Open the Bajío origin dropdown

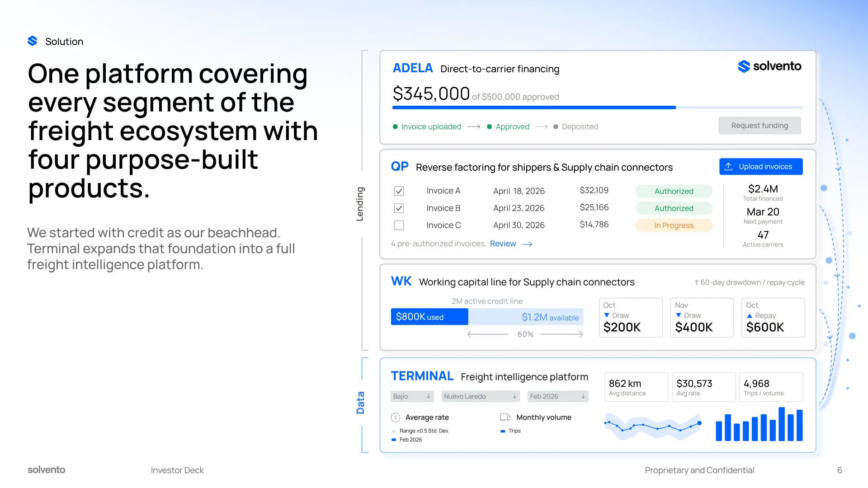[x=412, y=396]
